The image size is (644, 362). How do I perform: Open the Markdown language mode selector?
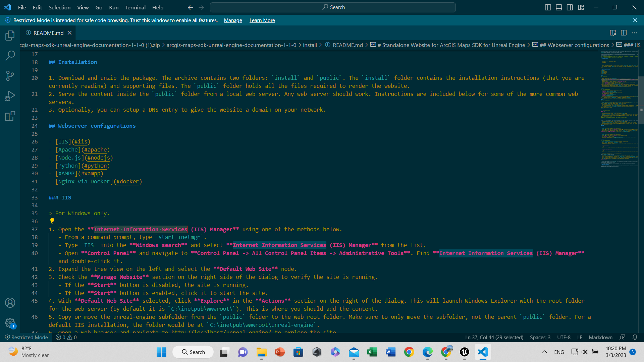pyautogui.click(x=600, y=338)
